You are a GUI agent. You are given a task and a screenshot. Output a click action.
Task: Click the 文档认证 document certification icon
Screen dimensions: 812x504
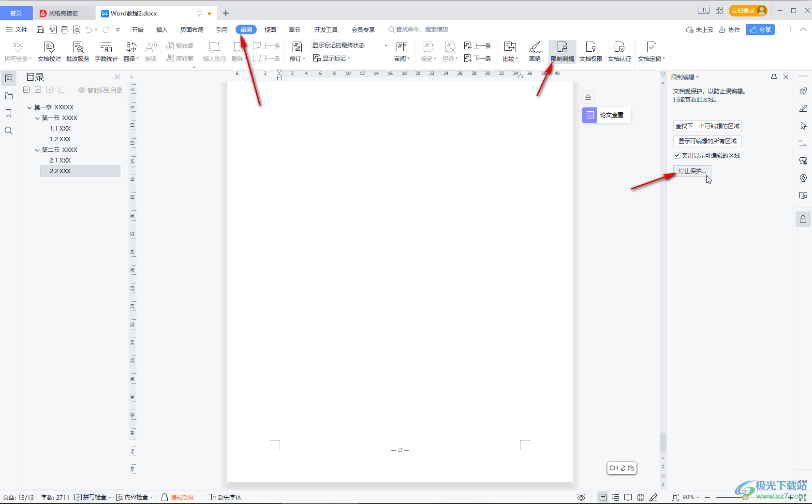619,51
